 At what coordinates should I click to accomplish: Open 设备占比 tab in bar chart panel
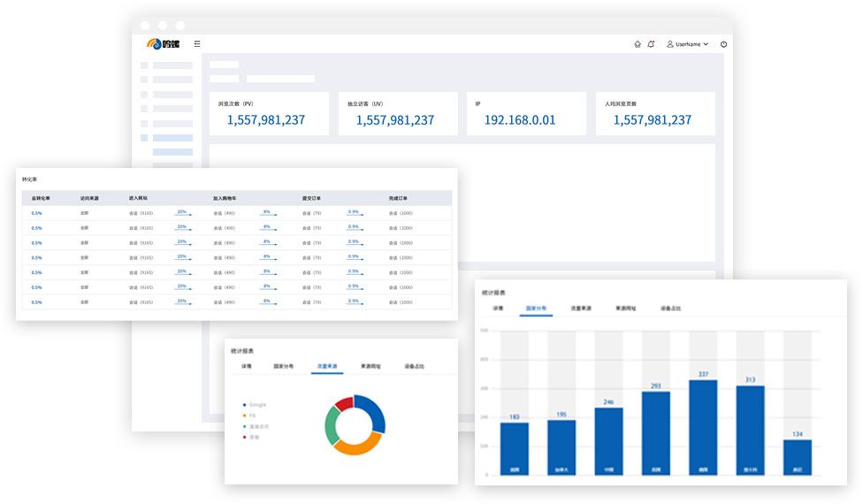point(670,309)
